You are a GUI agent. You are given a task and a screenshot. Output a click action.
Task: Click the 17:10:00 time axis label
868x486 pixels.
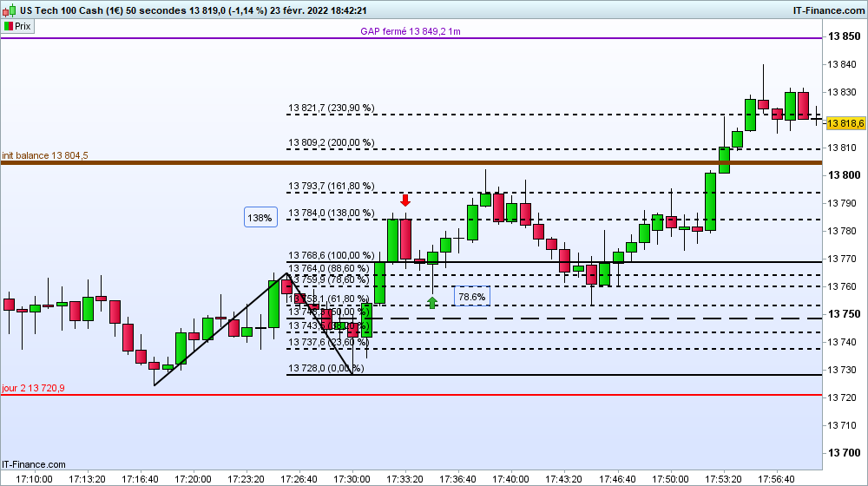click(x=34, y=479)
